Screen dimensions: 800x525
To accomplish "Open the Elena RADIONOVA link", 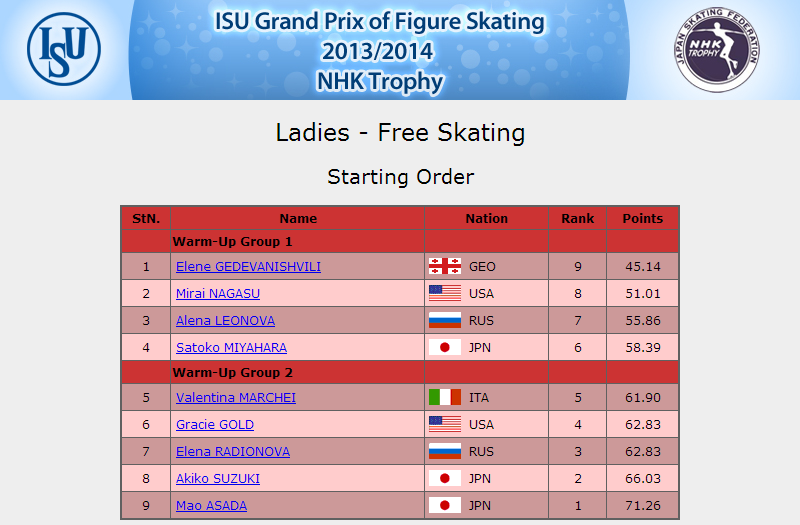I will tap(233, 452).
